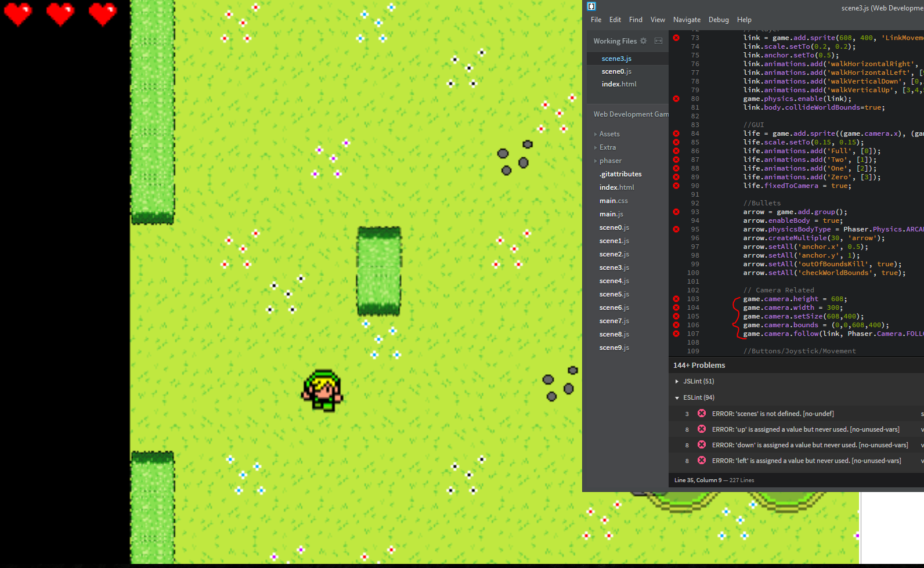Collapse the ESLint (94) problems section
Screen dimensions: 924x568
(677, 397)
